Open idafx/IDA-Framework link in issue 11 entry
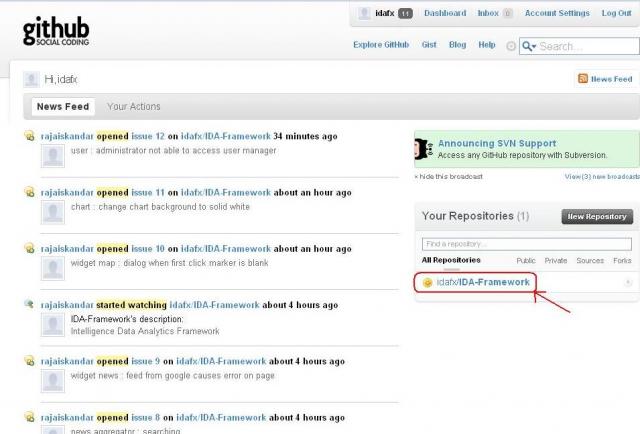Viewport: 640px width, 434px height. [226, 192]
